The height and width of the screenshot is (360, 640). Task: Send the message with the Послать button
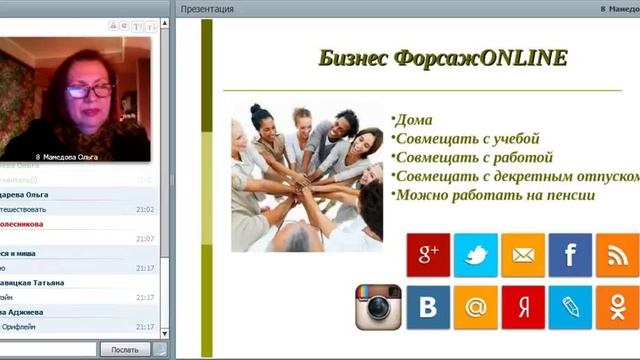point(125,350)
